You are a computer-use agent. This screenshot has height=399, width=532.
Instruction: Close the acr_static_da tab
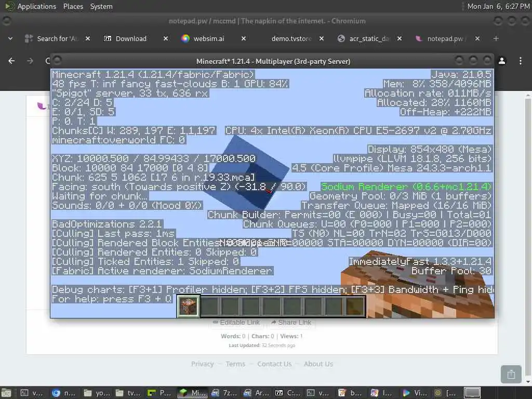[400, 38]
